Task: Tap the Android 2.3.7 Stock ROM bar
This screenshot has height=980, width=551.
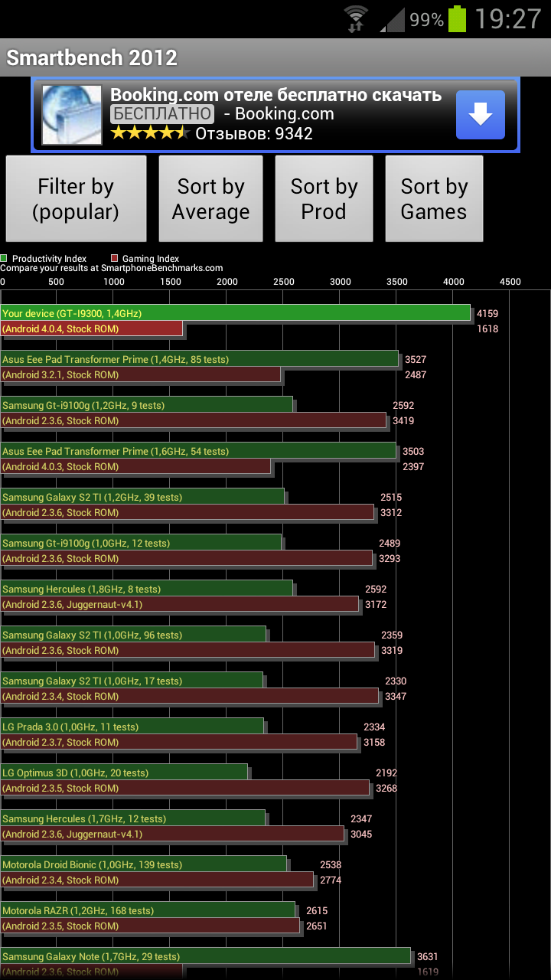Action: coord(179,742)
